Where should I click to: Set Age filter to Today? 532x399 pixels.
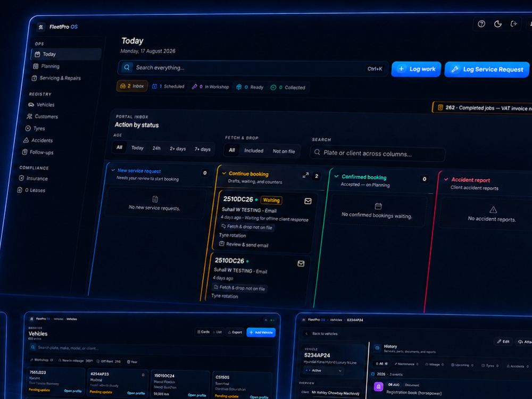[137, 148]
